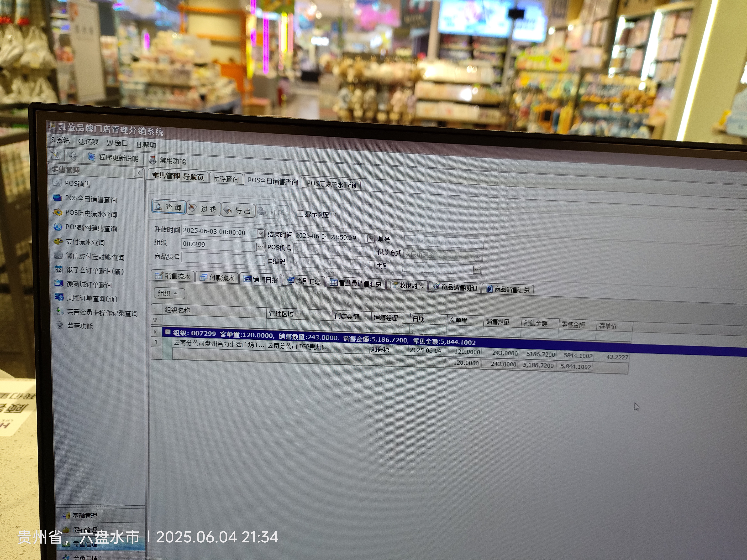The width and height of the screenshot is (747, 560).
Task: Collapse the 零售管理 side panel arrow
Action: pos(138,173)
